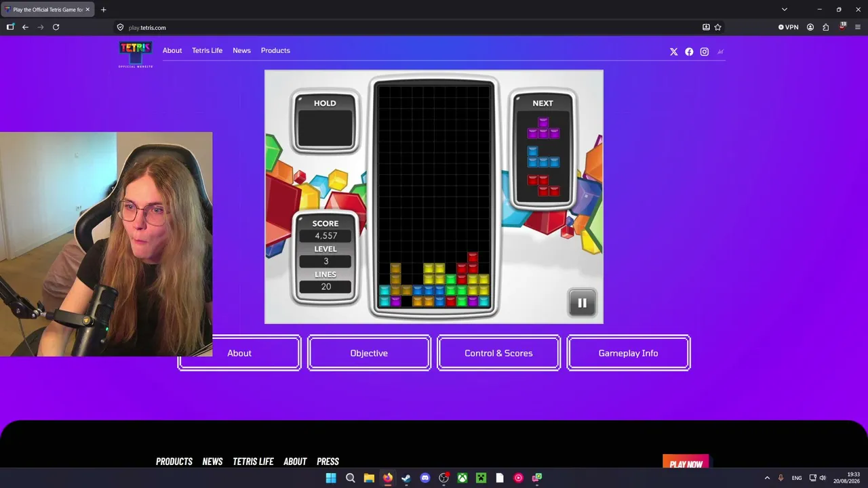Open the footer PRODUCTS link
This screenshot has height=488, width=868.
tap(174, 462)
